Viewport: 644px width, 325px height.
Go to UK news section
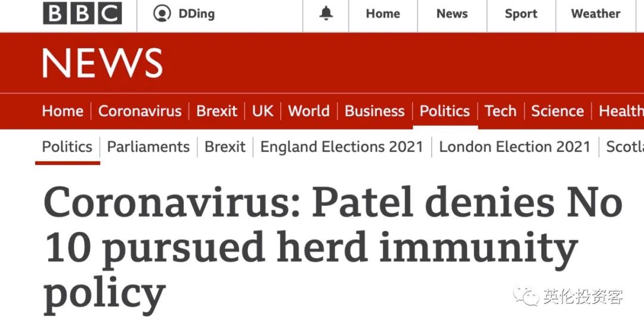262,111
